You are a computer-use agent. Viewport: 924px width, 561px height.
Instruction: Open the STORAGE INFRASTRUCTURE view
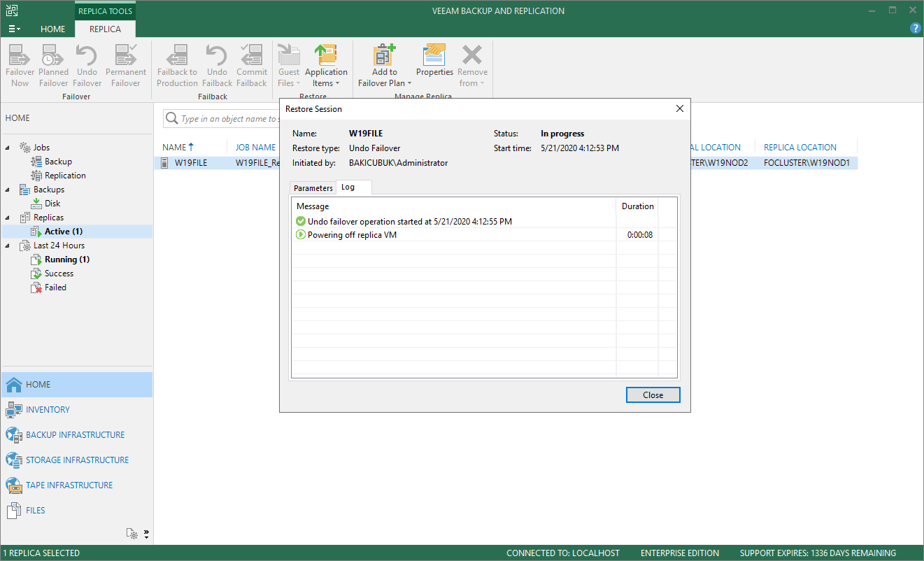(x=77, y=460)
